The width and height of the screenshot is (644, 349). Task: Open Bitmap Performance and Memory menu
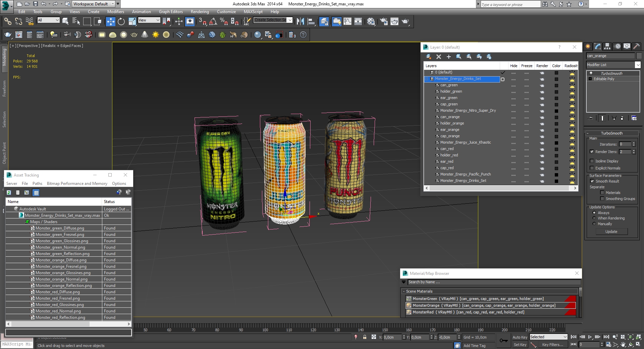pyautogui.click(x=77, y=184)
